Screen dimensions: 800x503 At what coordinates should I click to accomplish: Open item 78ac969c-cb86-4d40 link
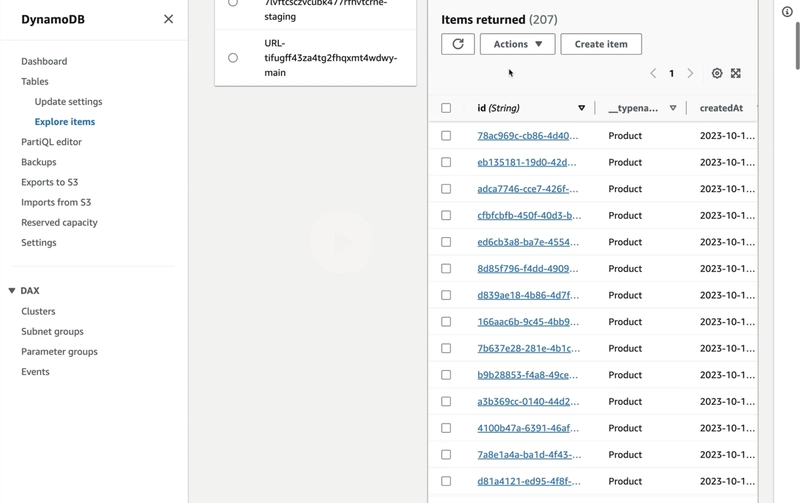pos(528,136)
